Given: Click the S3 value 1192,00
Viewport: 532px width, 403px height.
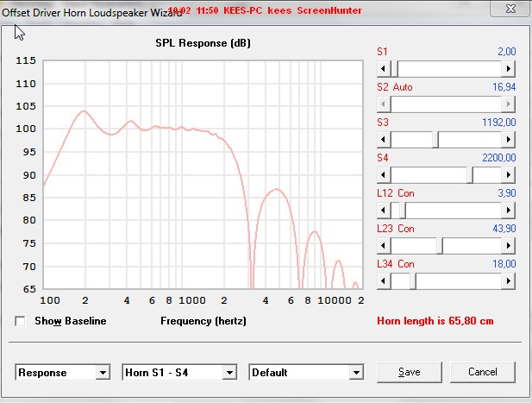Looking at the screenshot, I should [x=498, y=123].
